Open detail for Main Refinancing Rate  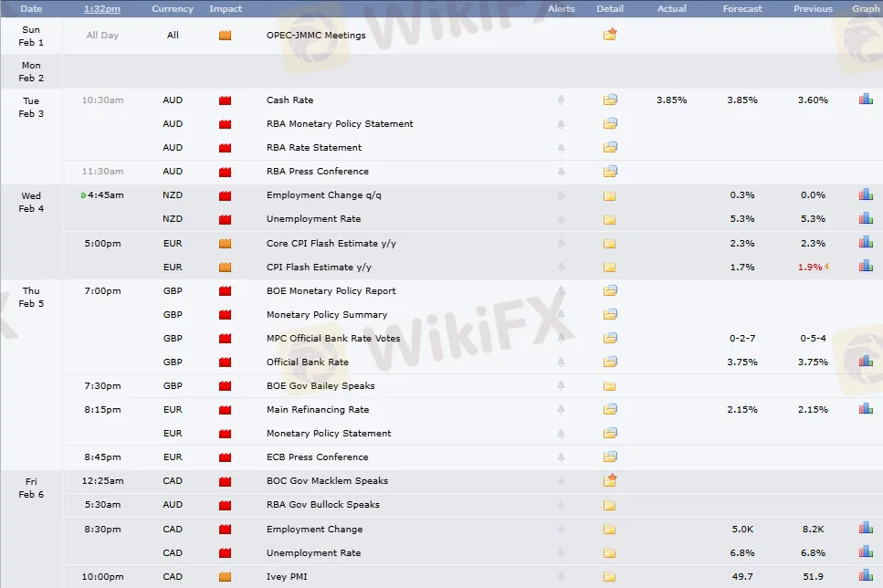(610, 409)
